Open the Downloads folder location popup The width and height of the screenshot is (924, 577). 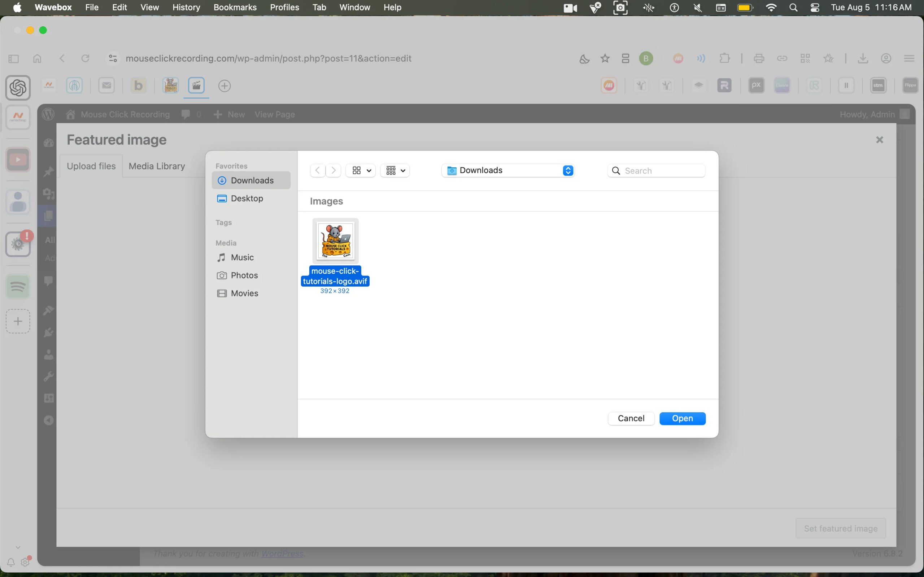[508, 171]
